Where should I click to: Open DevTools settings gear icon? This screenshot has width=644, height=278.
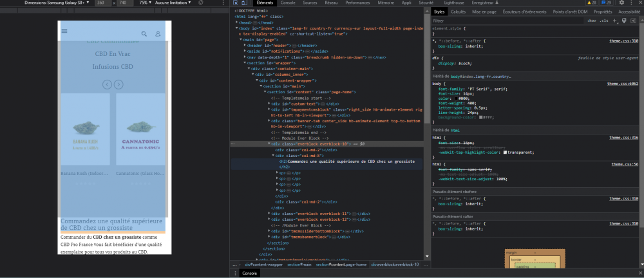point(621,3)
